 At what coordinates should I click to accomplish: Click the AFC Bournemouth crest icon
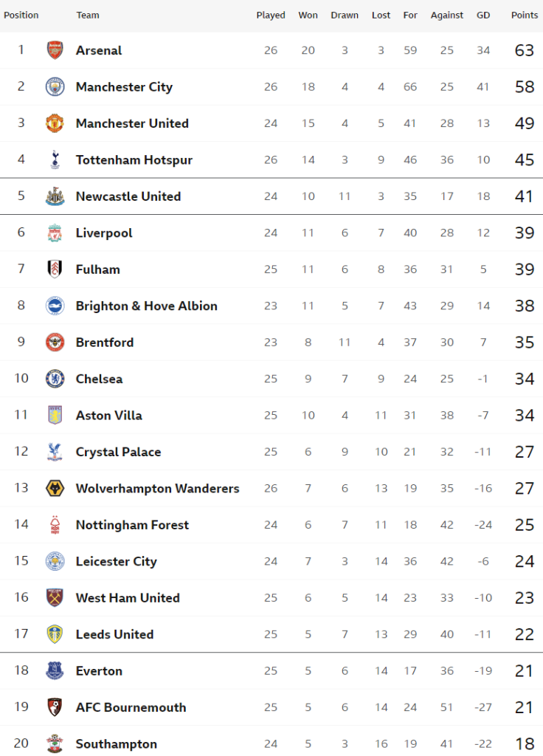coord(55,707)
